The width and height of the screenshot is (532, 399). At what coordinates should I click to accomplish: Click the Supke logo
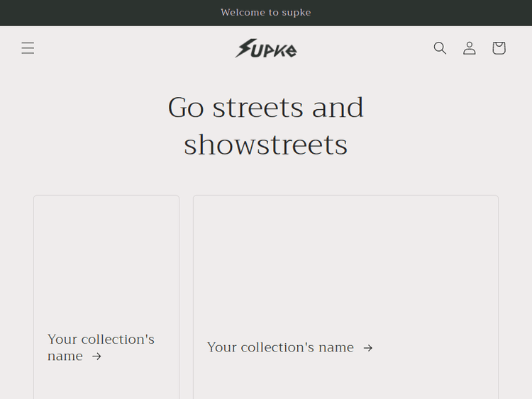(266, 48)
